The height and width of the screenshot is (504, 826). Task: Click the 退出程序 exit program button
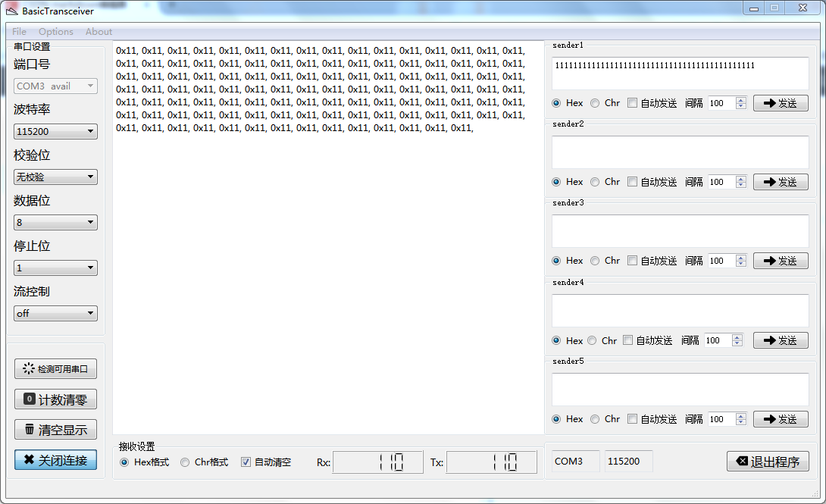pyautogui.click(x=768, y=462)
